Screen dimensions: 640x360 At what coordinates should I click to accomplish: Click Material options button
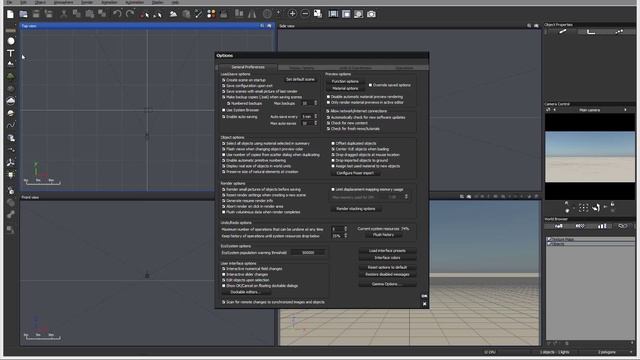click(345, 89)
